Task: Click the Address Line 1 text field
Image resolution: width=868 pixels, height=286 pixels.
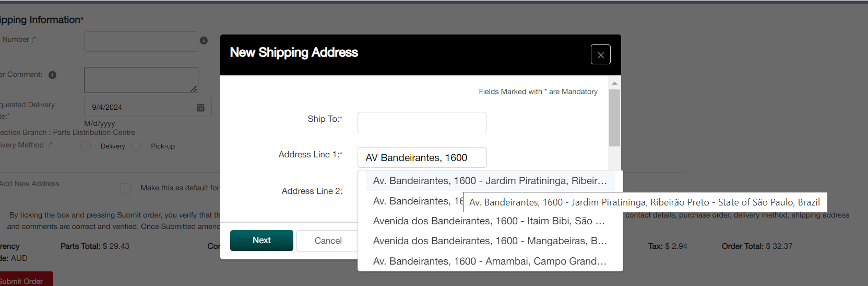Action: tap(422, 157)
